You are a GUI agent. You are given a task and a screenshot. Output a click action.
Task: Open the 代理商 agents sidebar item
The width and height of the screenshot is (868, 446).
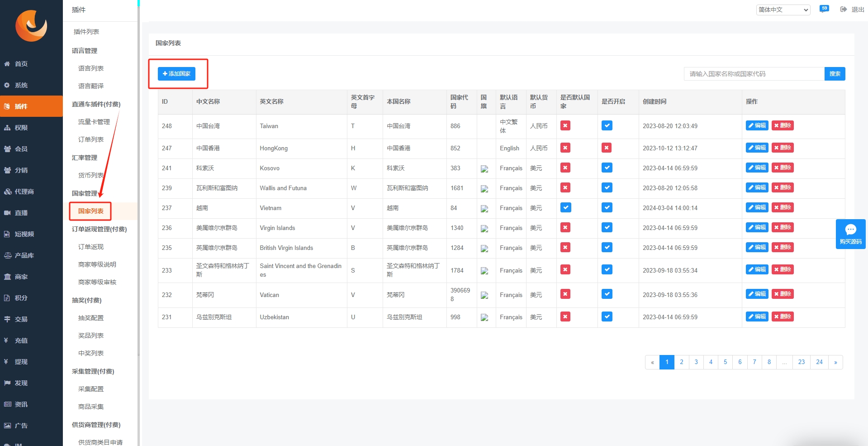[31, 192]
